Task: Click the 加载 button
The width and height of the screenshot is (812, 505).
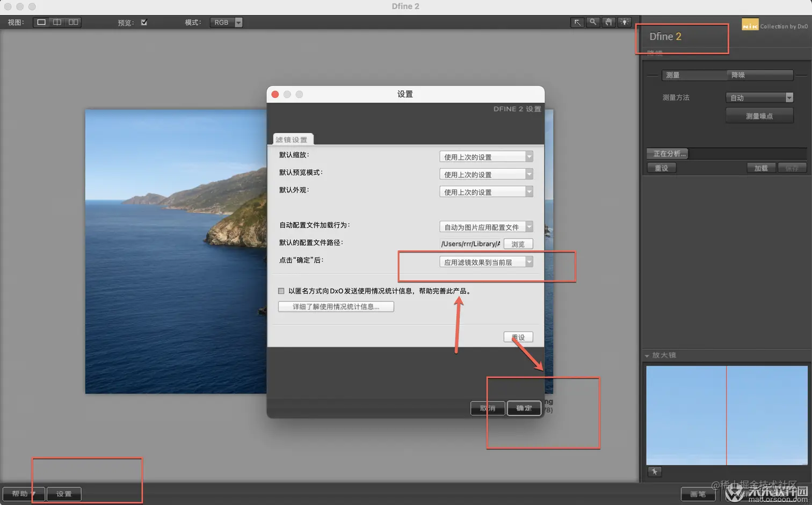Action: (761, 168)
